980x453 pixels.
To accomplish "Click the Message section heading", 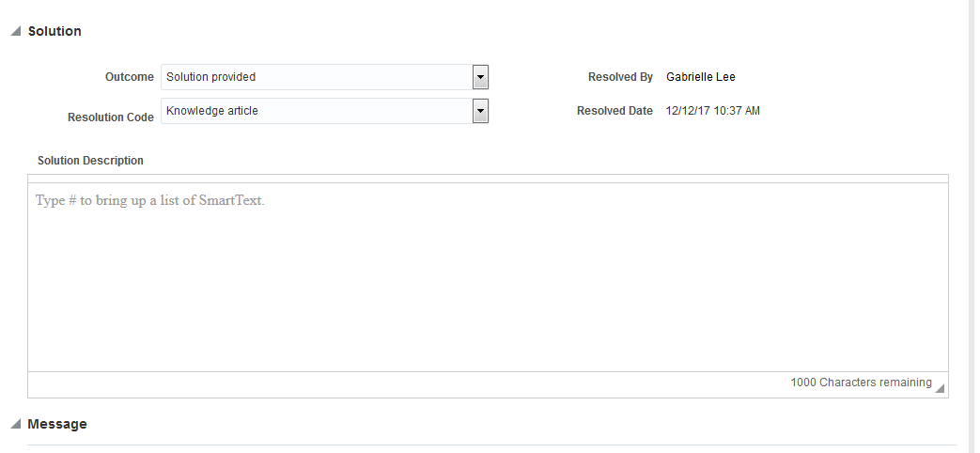I will [x=57, y=425].
